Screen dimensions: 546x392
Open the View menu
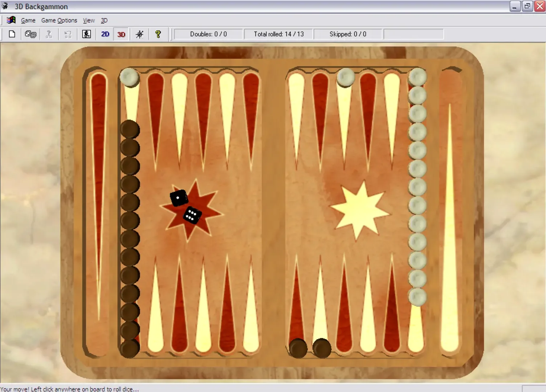[89, 20]
